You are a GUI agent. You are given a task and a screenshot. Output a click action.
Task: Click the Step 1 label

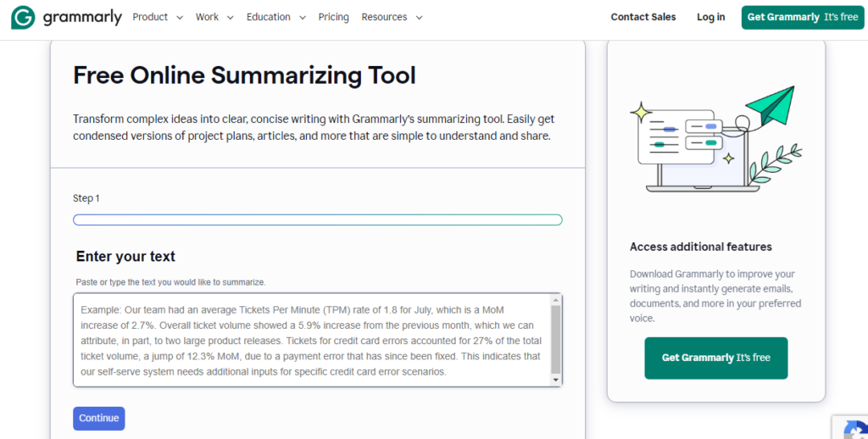pos(86,198)
